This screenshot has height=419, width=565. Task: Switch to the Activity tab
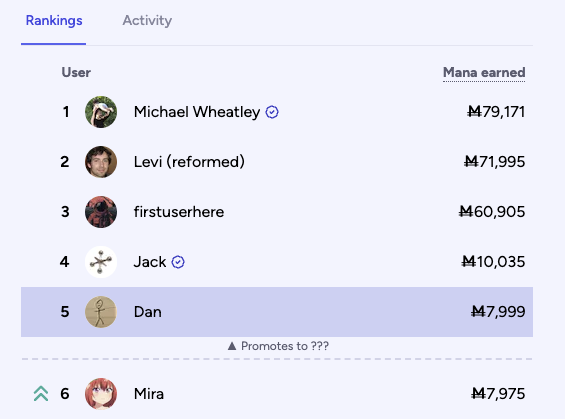pyautogui.click(x=147, y=21)
